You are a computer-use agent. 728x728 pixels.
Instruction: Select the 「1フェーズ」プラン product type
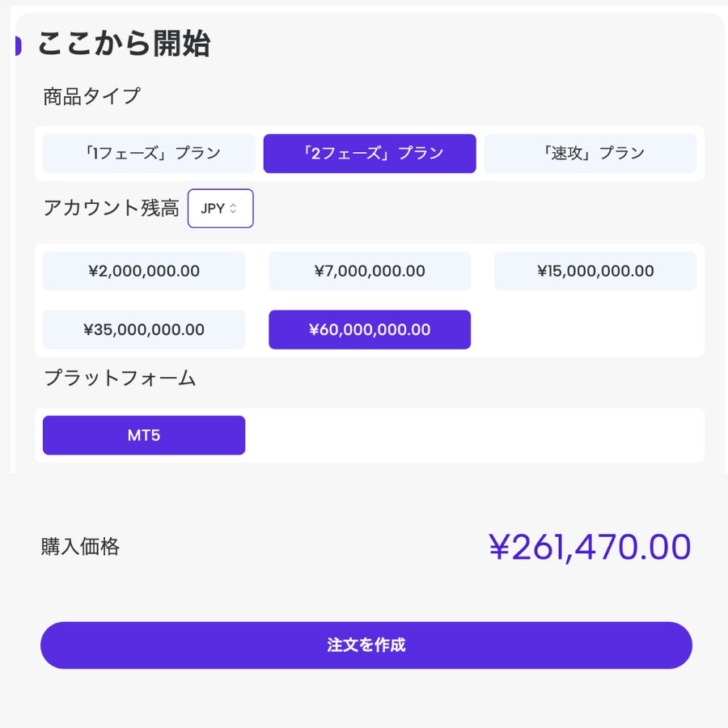(x=149, y=154)
